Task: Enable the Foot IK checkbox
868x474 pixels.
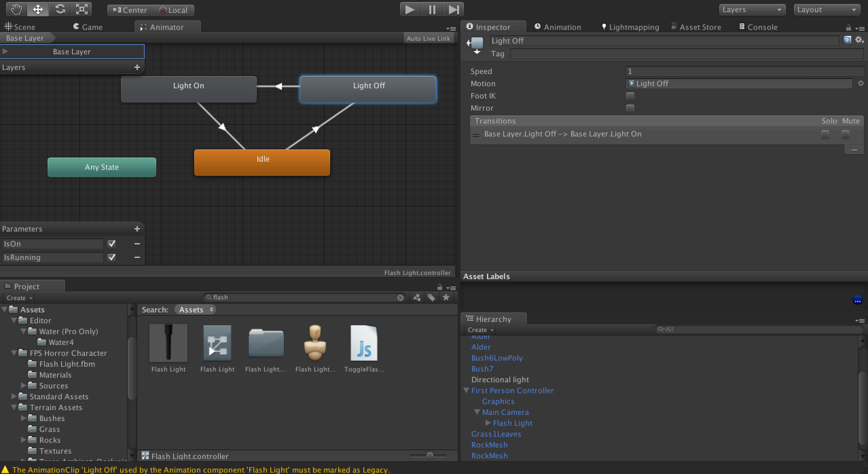Action: pos(630,96)
